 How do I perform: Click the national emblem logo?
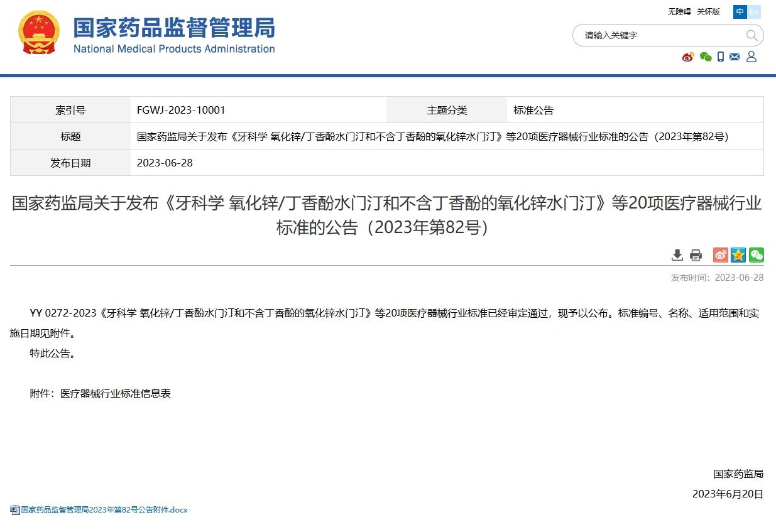(x=39, y=33)
